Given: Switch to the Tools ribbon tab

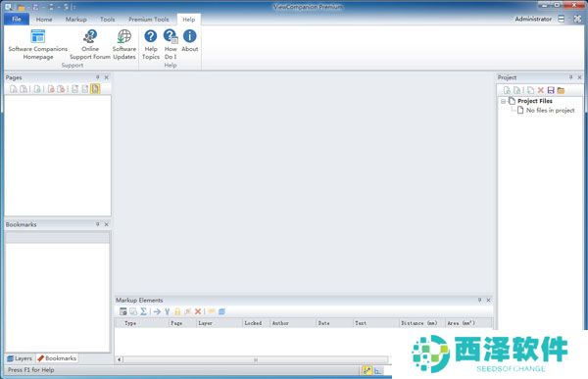Looking at the screenshot, I should pyautogui.click(x=107, y=20).
